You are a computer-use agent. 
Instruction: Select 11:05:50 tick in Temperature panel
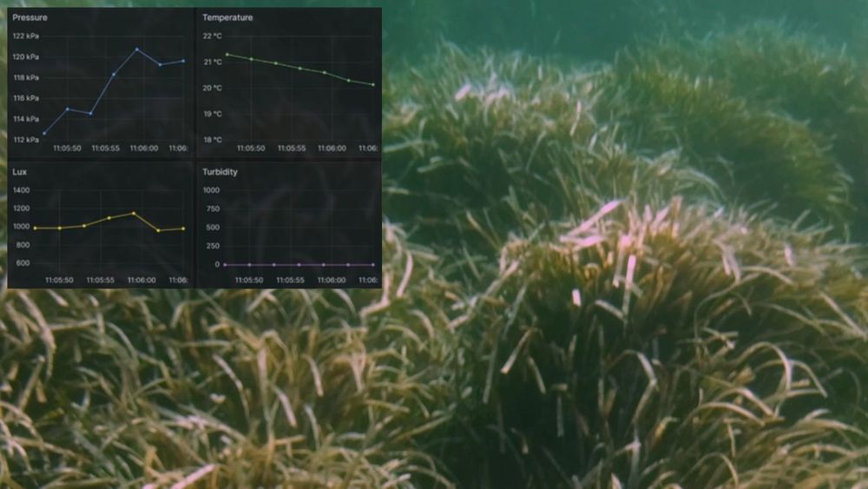pyautogui.click(x=251, y=149)
